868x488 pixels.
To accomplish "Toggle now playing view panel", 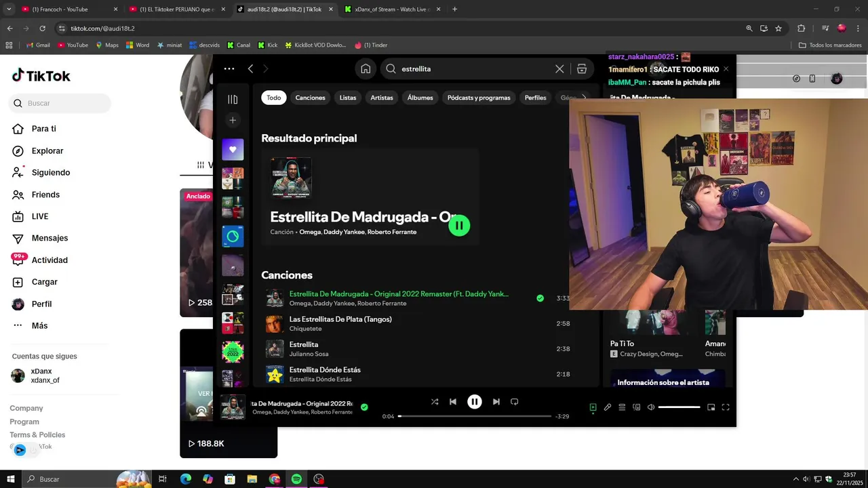I will 593,407.
